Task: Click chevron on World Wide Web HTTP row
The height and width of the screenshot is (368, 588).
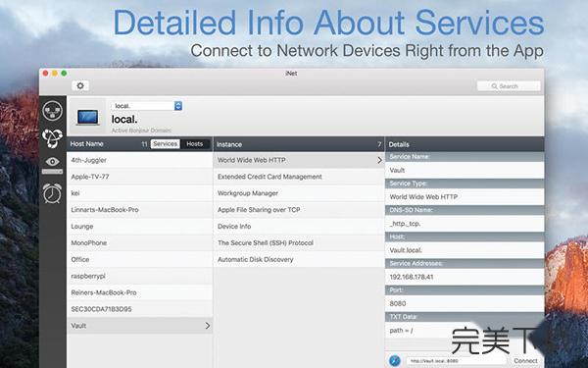Action: point(379,160)
